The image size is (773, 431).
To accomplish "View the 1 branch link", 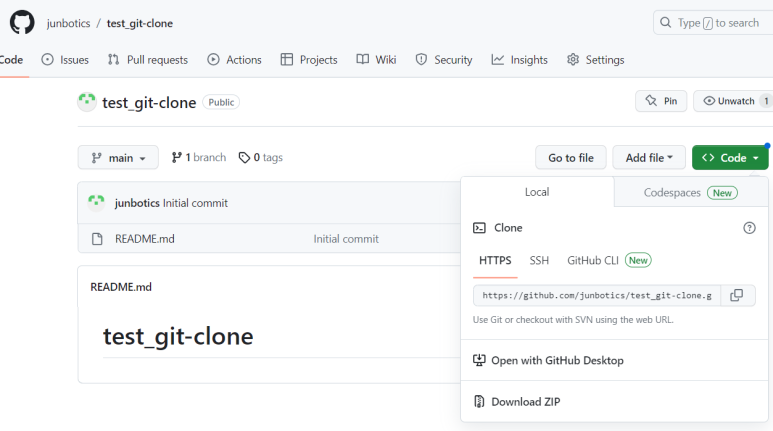I will (199, 157).
